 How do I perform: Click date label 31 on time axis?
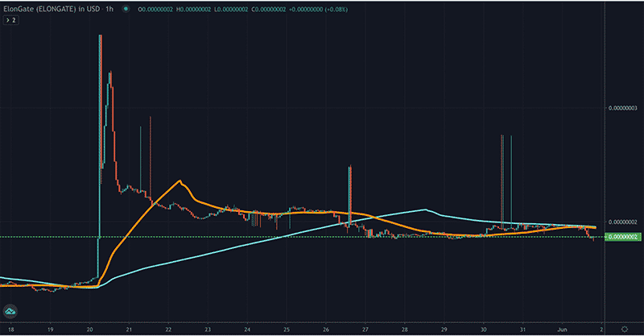click(522, 330)
